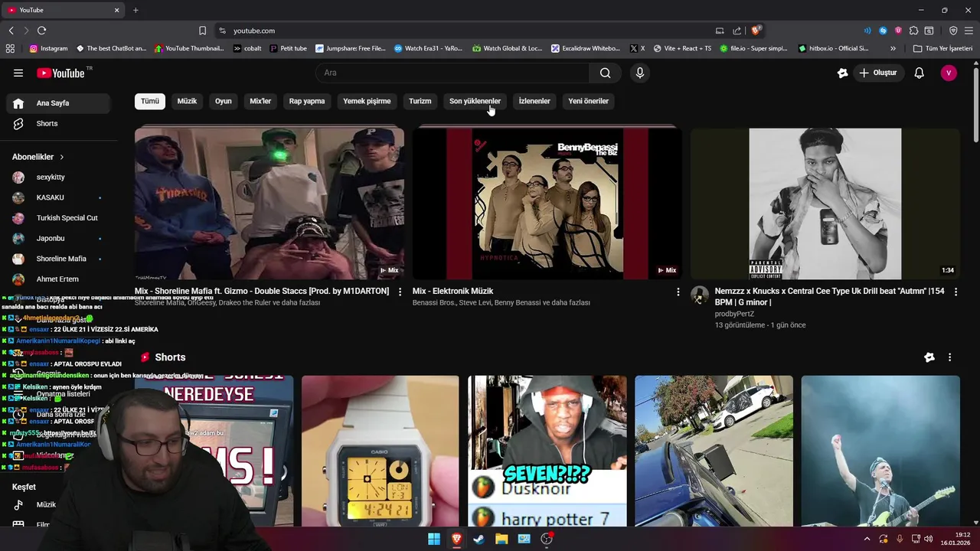Show hidden system tray icons

click(x=867, y=539)
